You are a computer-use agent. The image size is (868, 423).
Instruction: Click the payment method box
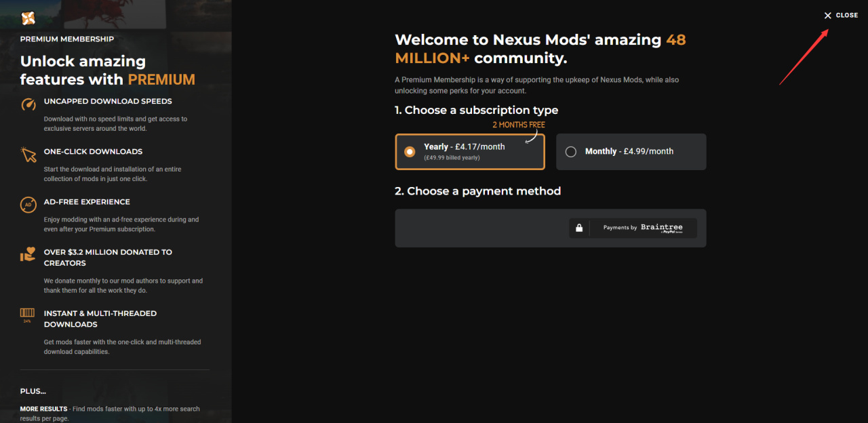click(551, 228)
